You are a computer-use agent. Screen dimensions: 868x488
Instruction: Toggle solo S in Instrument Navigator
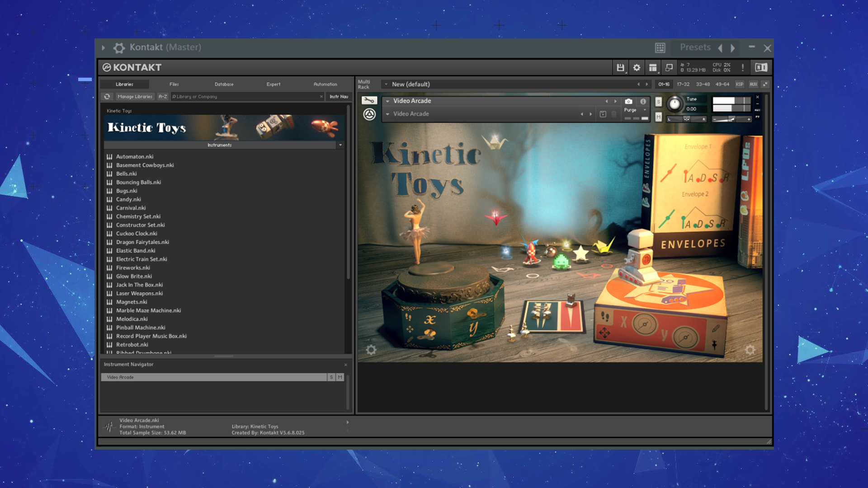(x=331, y=377)
